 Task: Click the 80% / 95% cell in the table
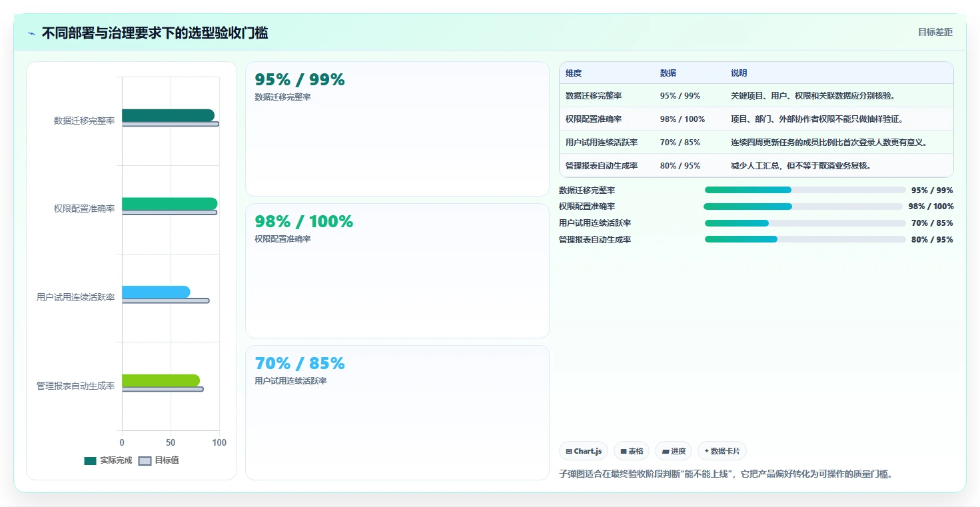pos(680,166)
